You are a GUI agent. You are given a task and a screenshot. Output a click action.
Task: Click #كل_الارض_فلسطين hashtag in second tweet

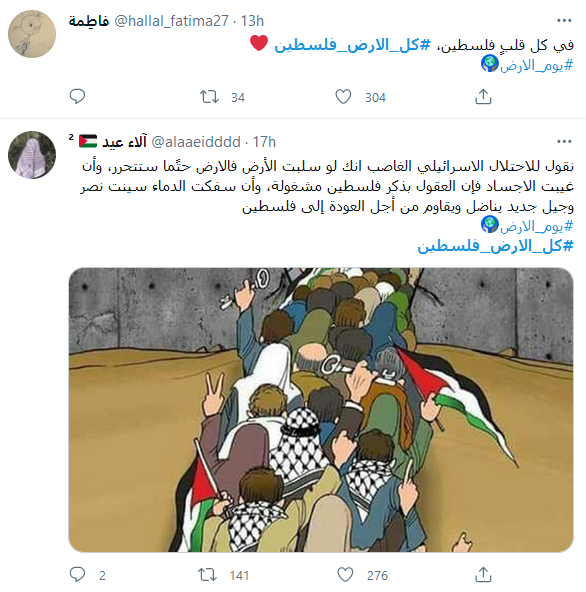click(495, 246)
